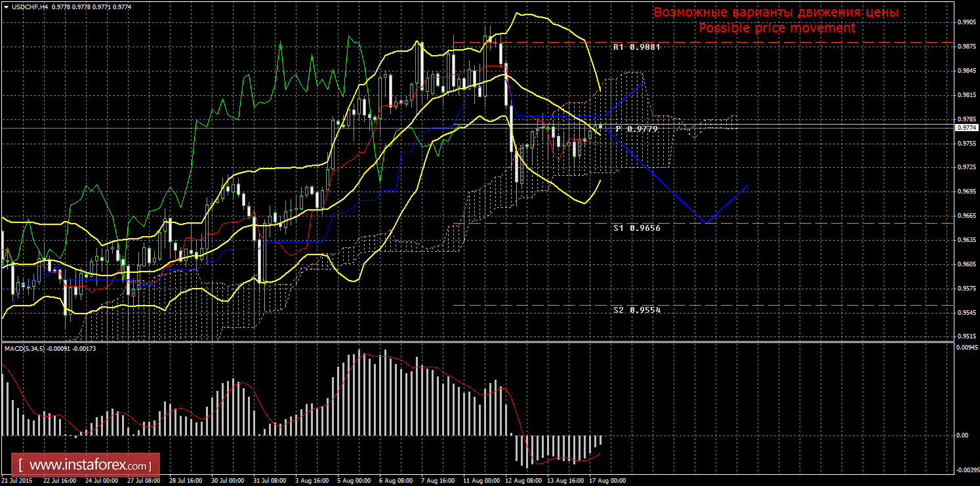This screenshot has height=486, width=980.
Task: Select the 0.9515 price scale value
Action: [x=966, y=336]
